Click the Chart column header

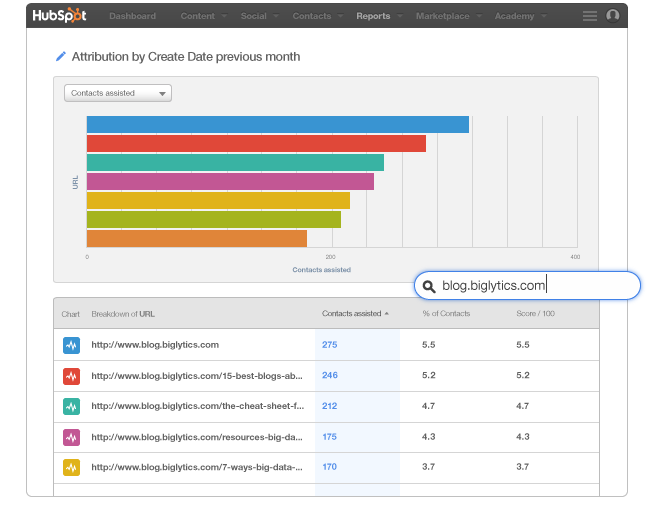tap(70, 314)
